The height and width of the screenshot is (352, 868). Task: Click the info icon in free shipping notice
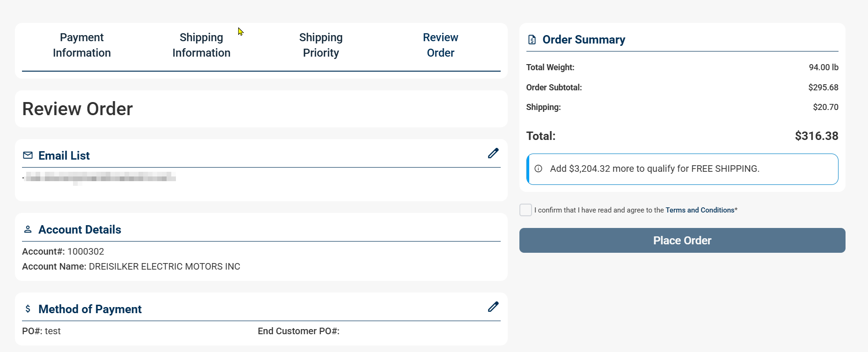pos(539,169)
